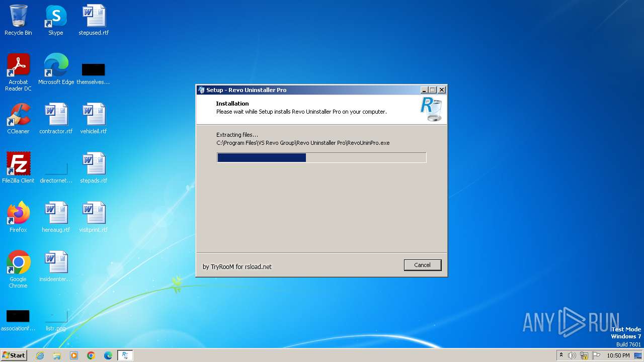
Task: Open File Explorer from the taskbar
Action: point(57,355)
